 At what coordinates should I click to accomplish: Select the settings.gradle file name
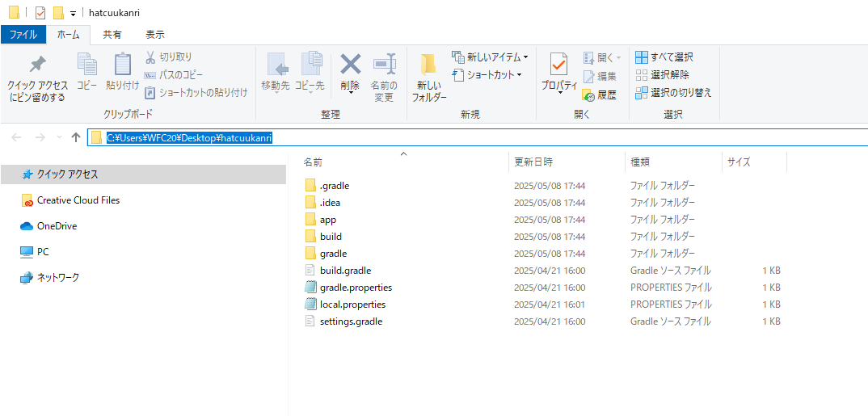click(351, 321)
